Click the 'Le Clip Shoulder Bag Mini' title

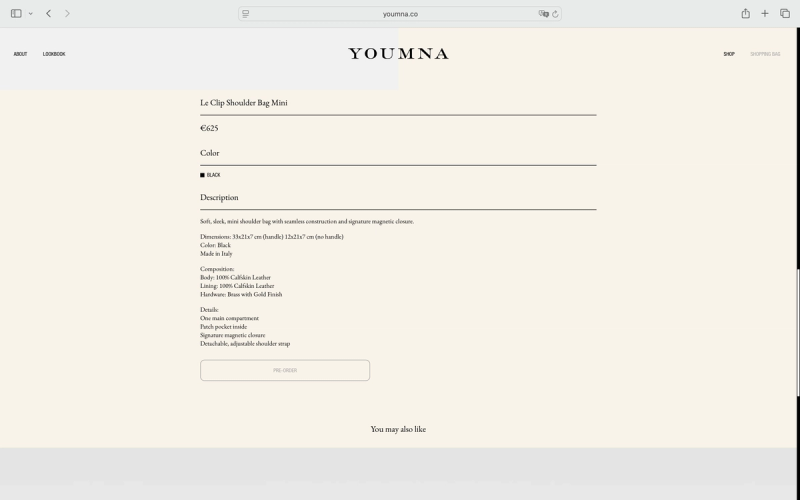(x=244, y=103)
